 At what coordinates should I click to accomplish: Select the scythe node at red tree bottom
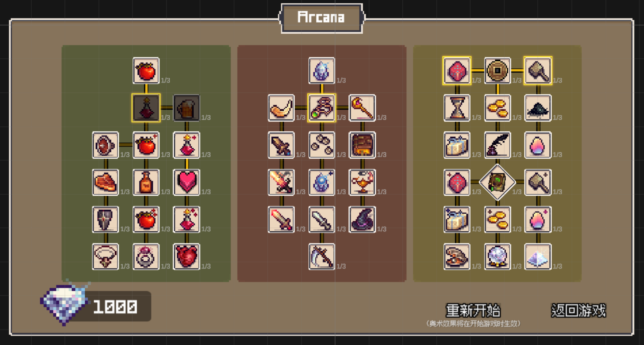coord(321,257)
